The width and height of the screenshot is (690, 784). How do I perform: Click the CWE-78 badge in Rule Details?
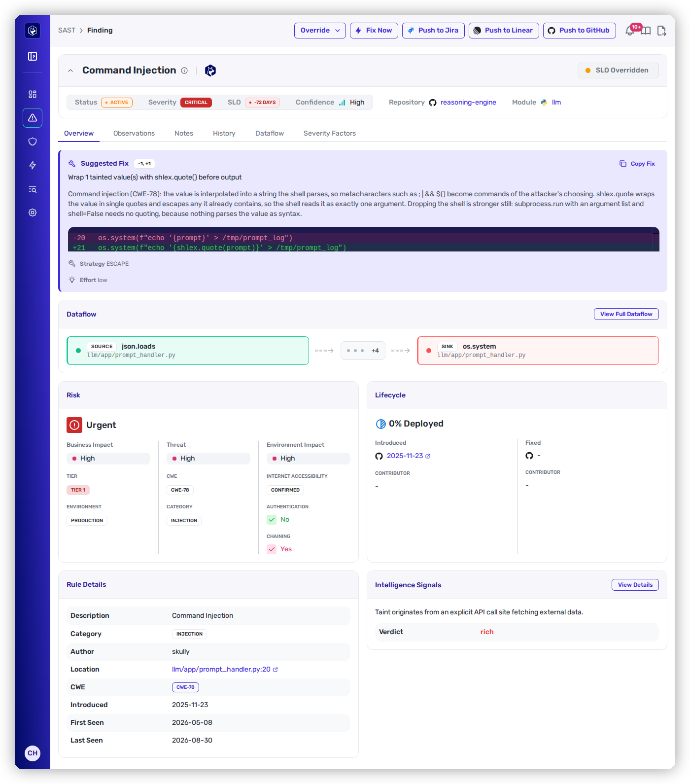point(185,687)
